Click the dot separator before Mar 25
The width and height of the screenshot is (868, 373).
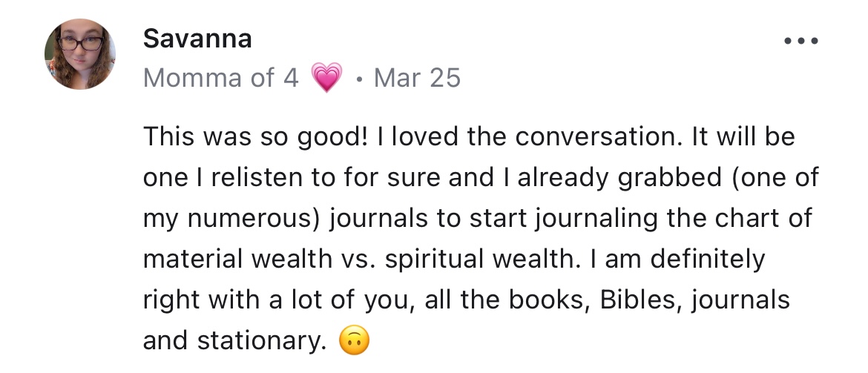pyautogui.click(x=359, y=79)
